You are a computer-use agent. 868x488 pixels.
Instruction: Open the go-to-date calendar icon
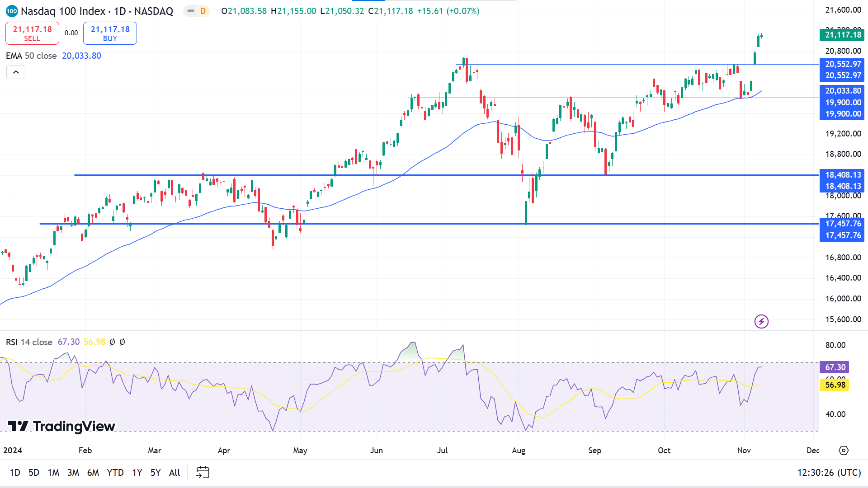coord(203,472)
